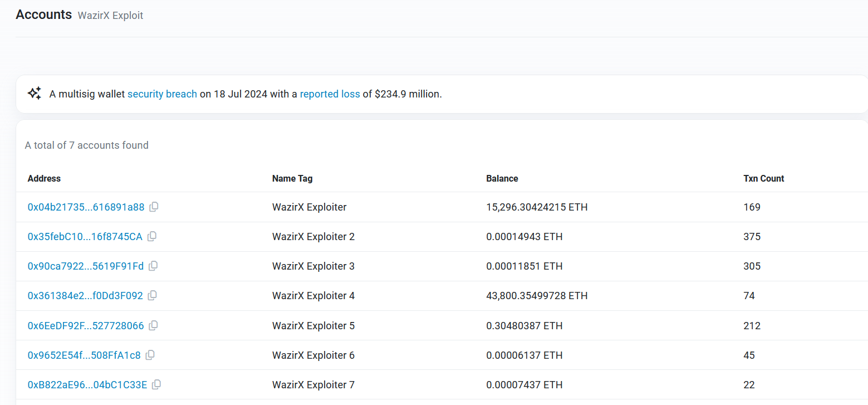Click the Balance column header
Screen dimensions: 868x405
pyautogui.click(x=502, y=179)
